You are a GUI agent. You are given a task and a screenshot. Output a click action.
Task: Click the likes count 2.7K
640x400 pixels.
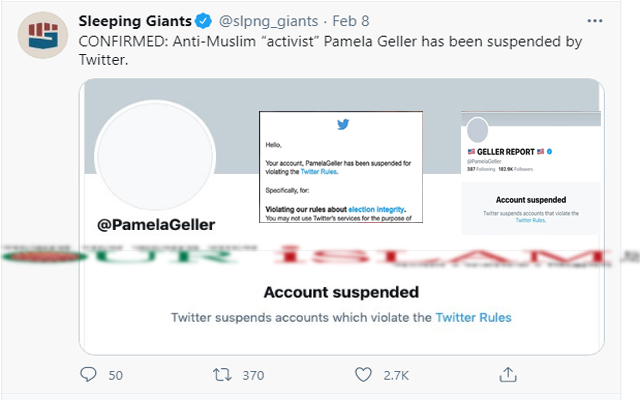[x=396, y=375]
